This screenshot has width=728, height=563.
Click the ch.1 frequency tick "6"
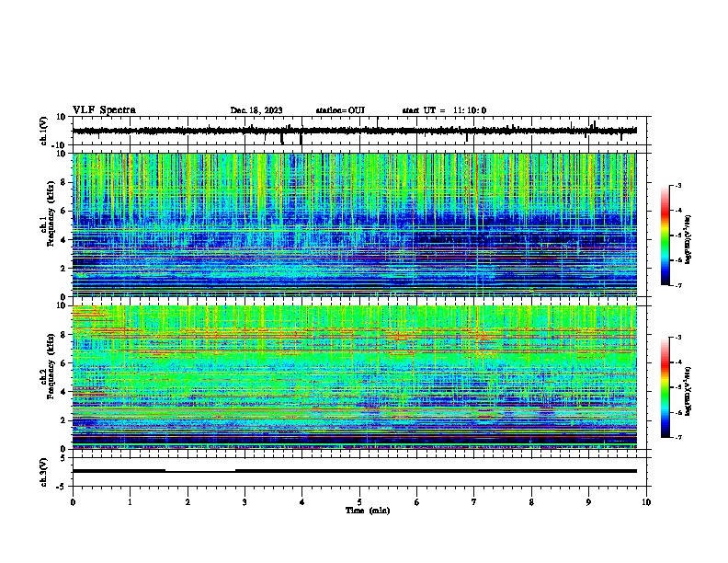[64, 211]
